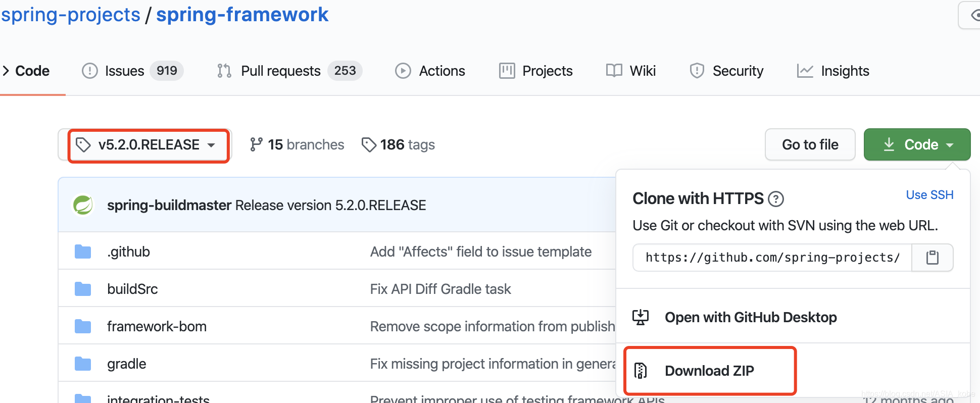Click the GitHub Desktop download icon
This screenshot has width=980, height=403.
point(641,317)
